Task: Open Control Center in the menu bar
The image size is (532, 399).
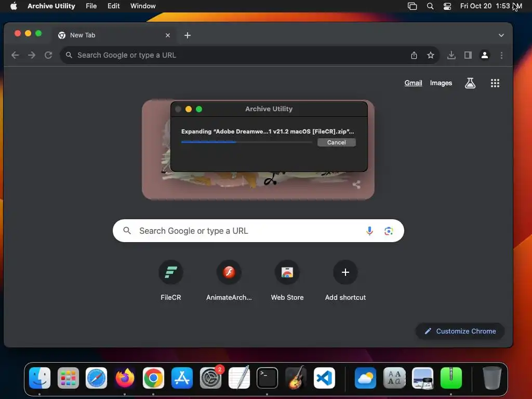Action: pyautogui.click(x=447, y=6)
